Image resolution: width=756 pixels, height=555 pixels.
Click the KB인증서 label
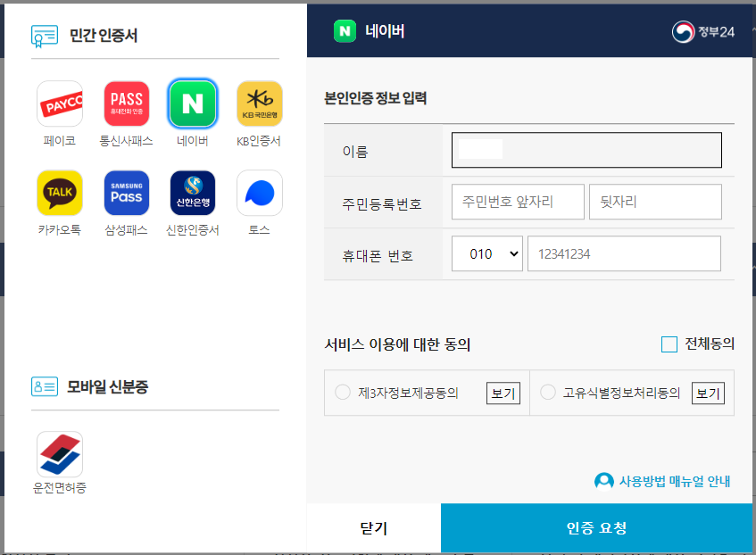pyautogui.click(x=259, y=141)
